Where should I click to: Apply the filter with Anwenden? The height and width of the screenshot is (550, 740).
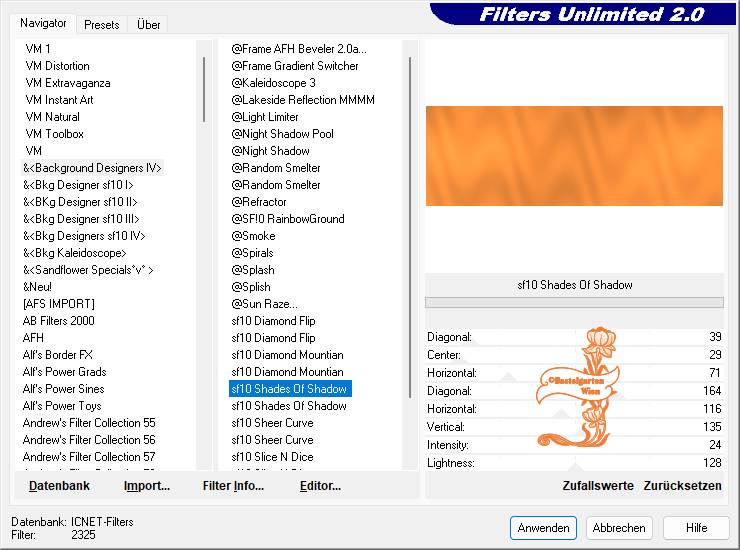coord(543,528)
